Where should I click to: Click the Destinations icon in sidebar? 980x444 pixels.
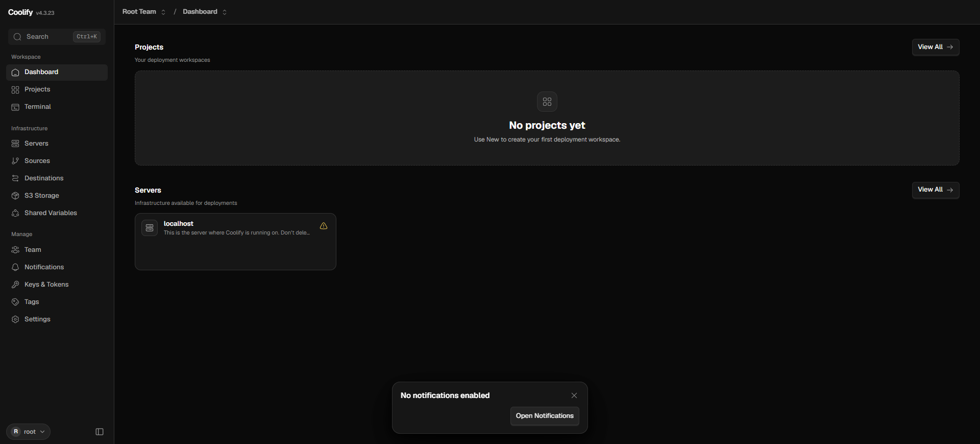15,179
